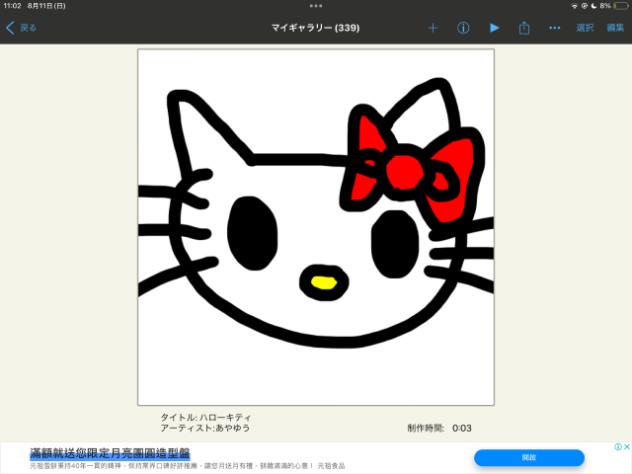Tap the 編集 button
The height and width of the screenshot is (474, 632).
pyautogui.click(x=615, y=28)
